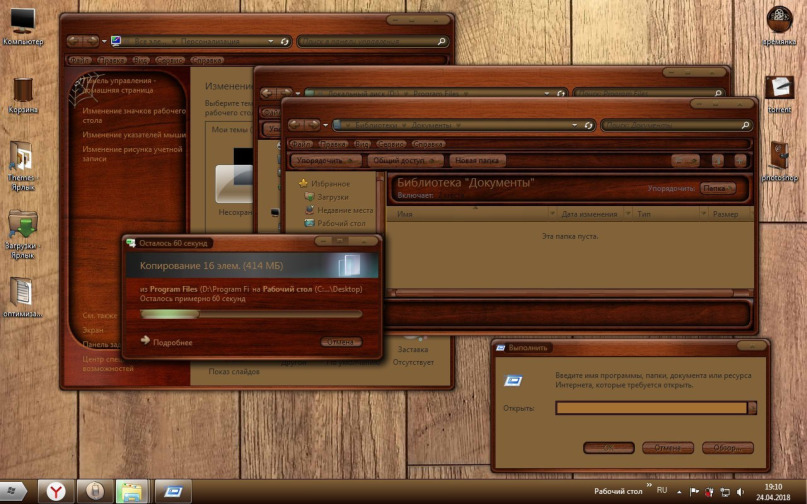Click the copy progress bar
This screenshot has width=807, height=504.
[251, 314]
